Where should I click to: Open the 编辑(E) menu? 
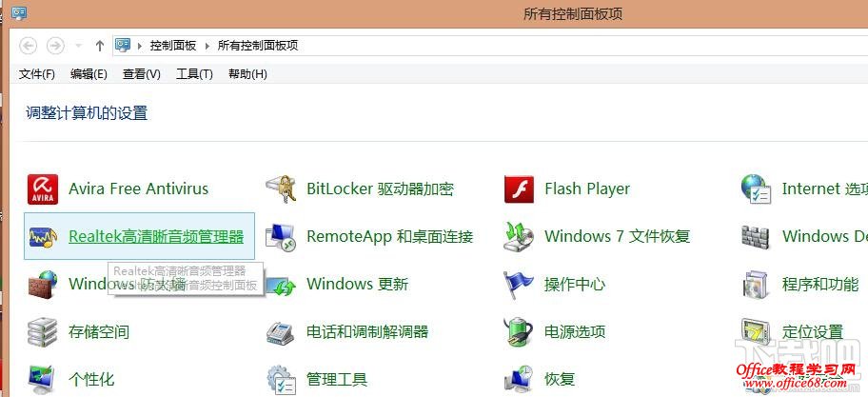click(x=89, y=73)
